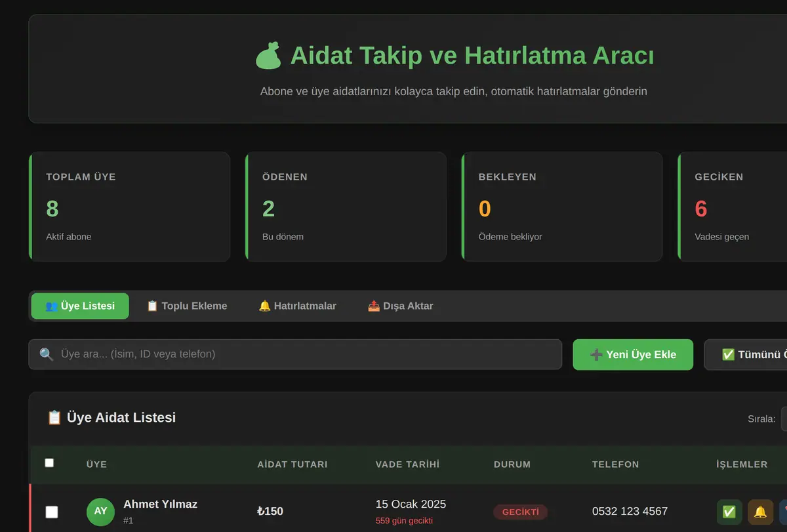Open the Toplu Ekleme tab

pyautogui.click(x=187, y=306)
